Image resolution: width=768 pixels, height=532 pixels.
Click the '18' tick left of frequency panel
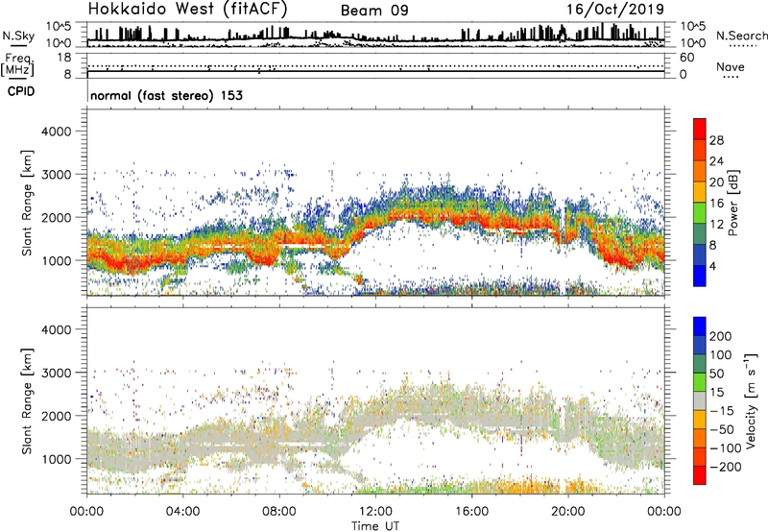(64, 58)
